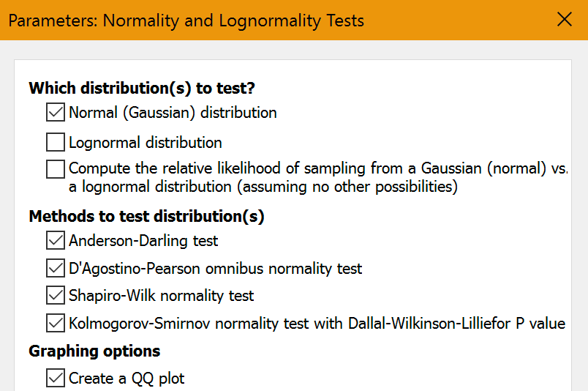
Task: Click the 'Create a QQ plot' label text
Action: click(127, 379)
